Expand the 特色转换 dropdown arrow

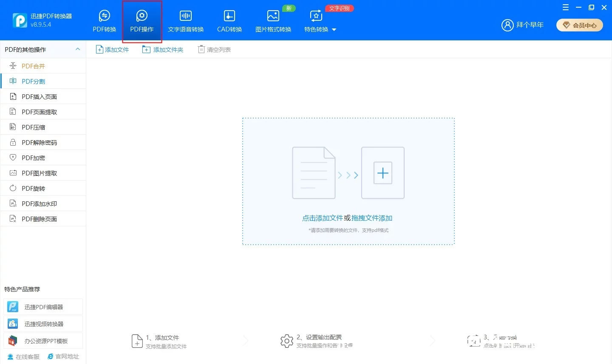[334, 30]
